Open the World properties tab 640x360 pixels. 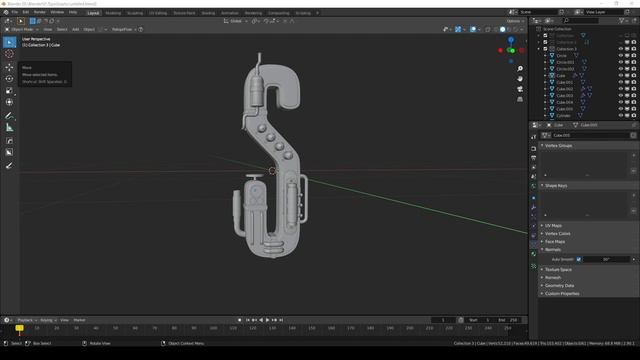533,187
